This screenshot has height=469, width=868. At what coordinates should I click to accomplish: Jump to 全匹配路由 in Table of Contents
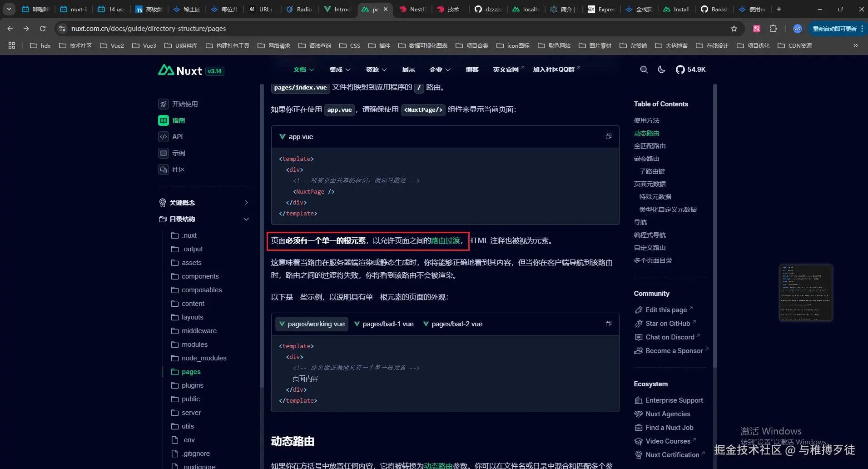pyautogui.click(x=650, y=146)
